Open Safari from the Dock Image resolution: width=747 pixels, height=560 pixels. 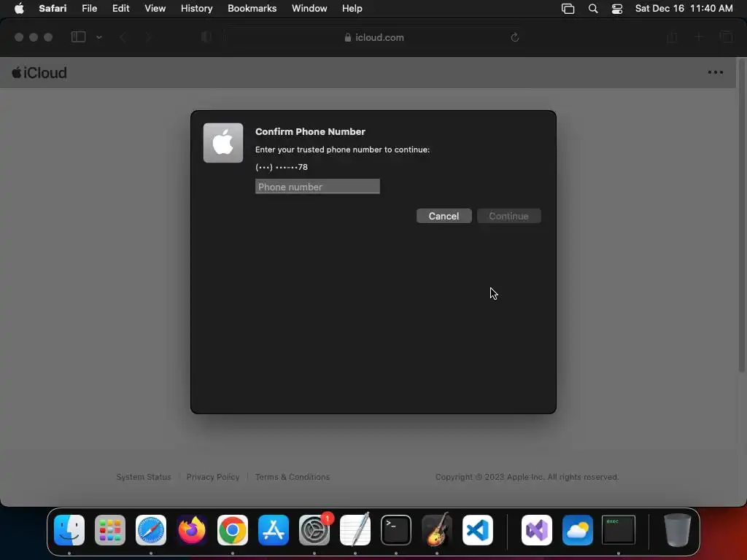click(x=151, y=530)
